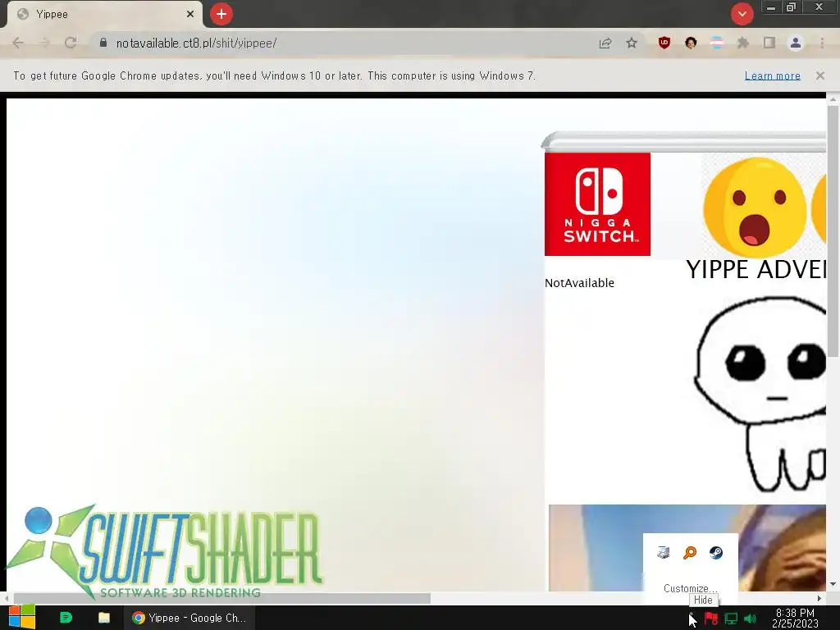Open File Explorer from the taskbar
This screenshot has width=840, height=630.
point(104,618)
